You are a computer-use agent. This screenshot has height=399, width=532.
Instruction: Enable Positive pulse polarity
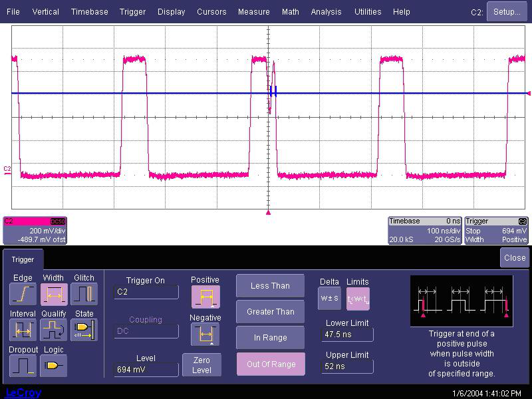coord(205,297)
